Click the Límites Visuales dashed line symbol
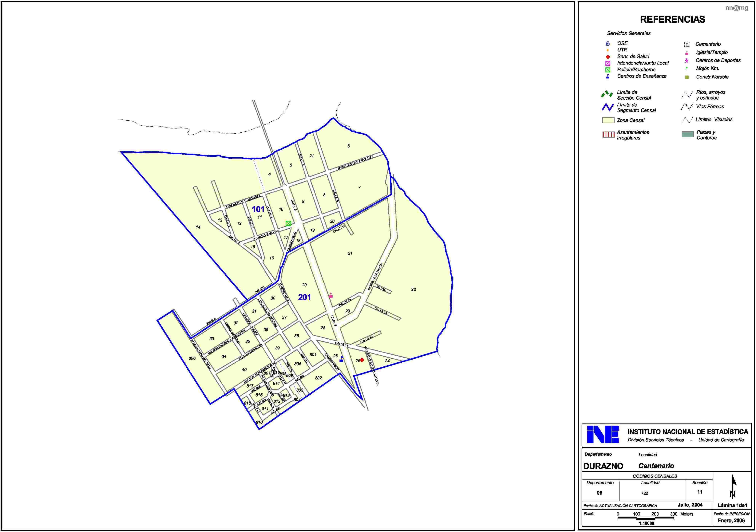 click(x=687, y=120)
